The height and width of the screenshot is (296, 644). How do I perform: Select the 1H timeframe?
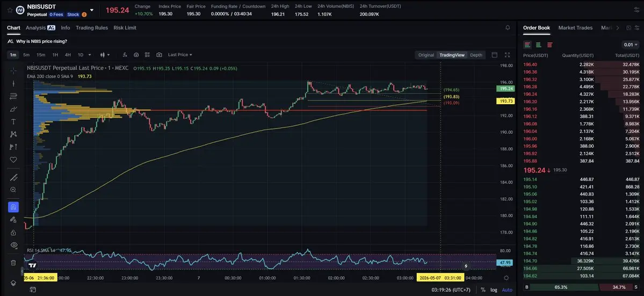click(x=55, y=55)
